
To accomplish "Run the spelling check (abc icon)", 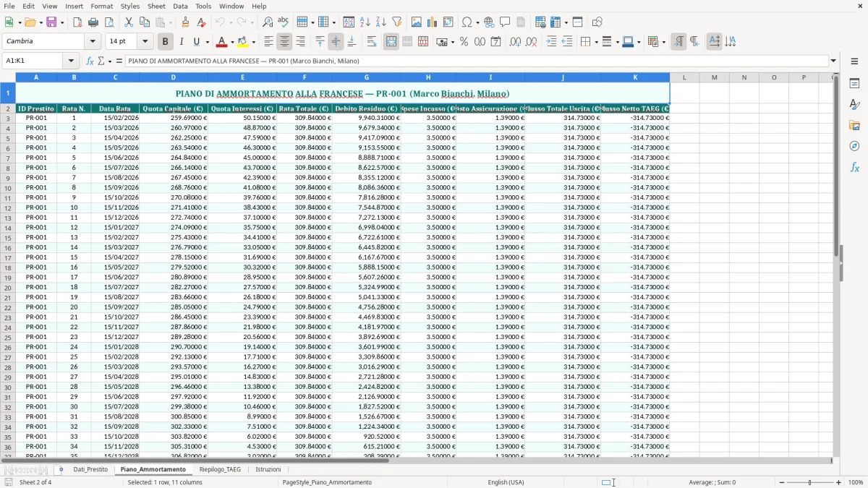I will pos(284,22).
